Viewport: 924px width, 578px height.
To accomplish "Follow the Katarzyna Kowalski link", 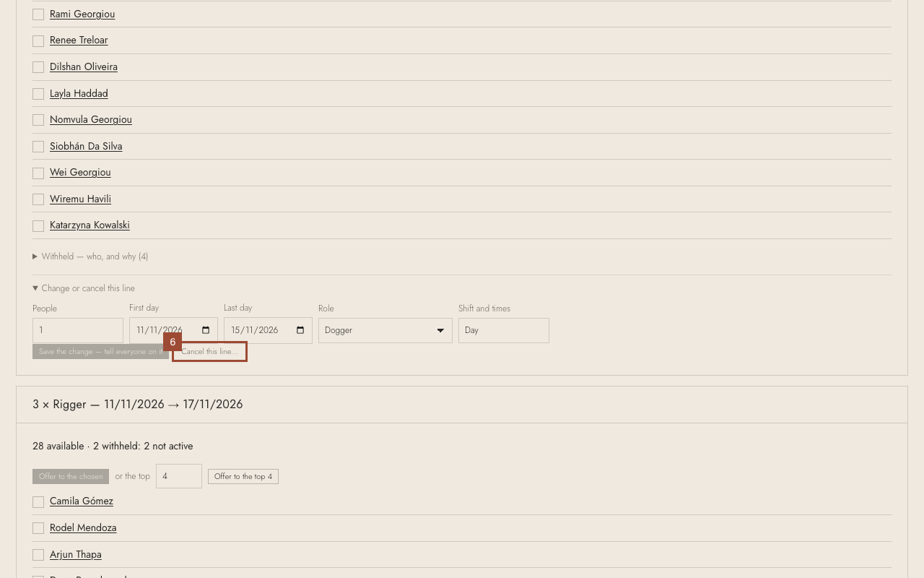I will tap(90, 225).
